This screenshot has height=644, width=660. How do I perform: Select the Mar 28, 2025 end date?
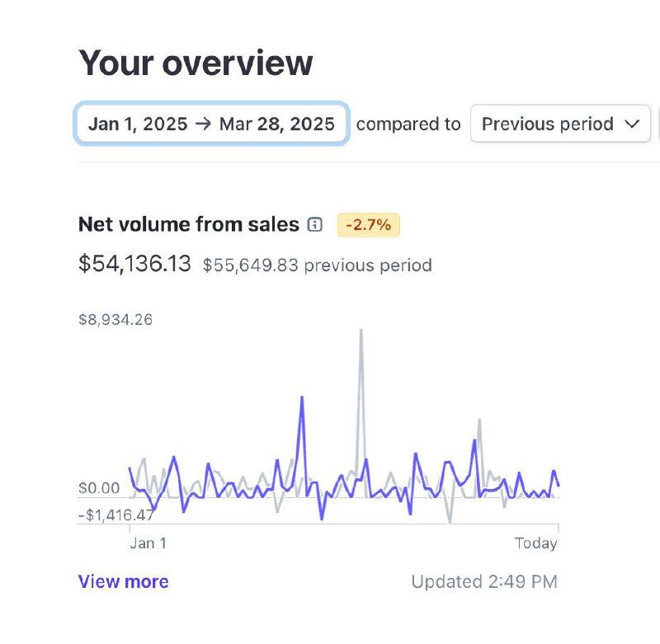coord(276,124)
